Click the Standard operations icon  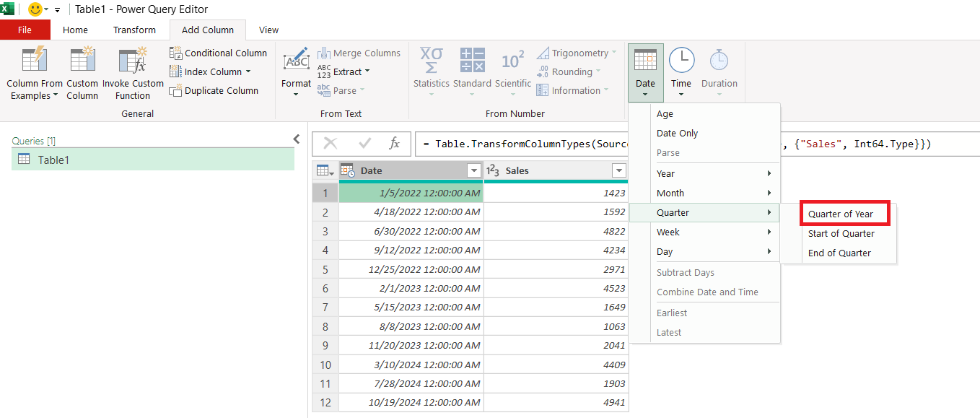point(472,60)
